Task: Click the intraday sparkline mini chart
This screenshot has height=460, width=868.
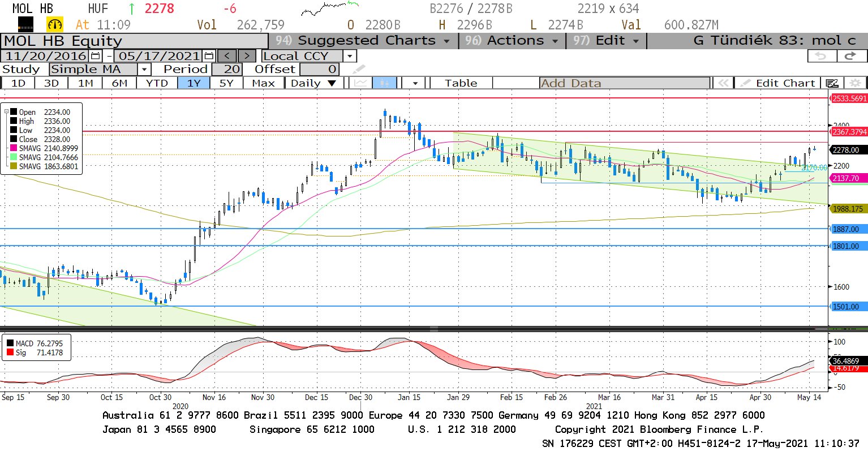Action: point(330,8)
